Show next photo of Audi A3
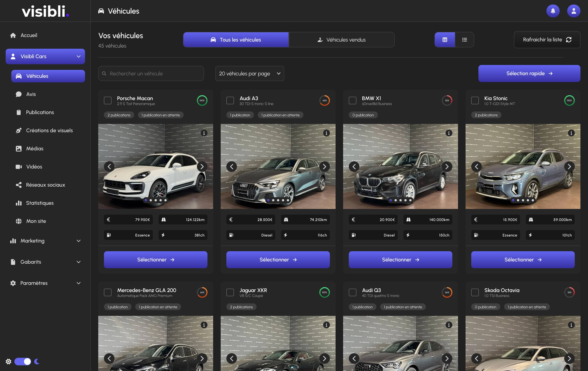This screenshot has width=588, height=371. 324,167
